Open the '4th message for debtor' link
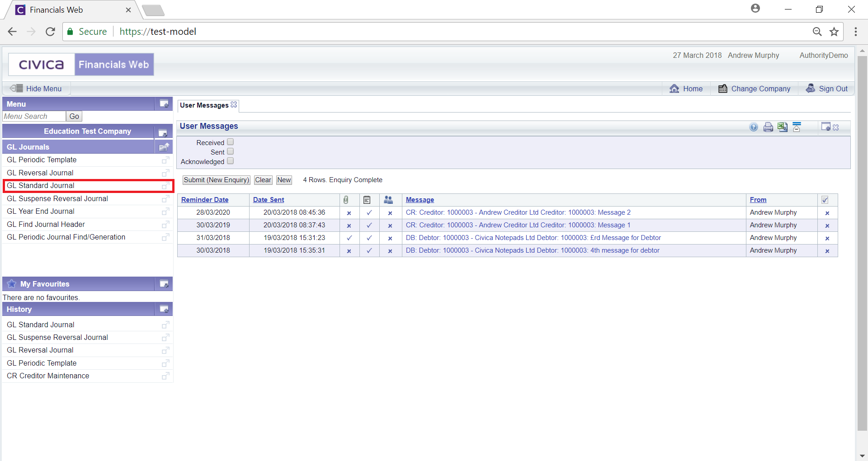This screenshot has height=461, width=868. click(x=533, y=250)
